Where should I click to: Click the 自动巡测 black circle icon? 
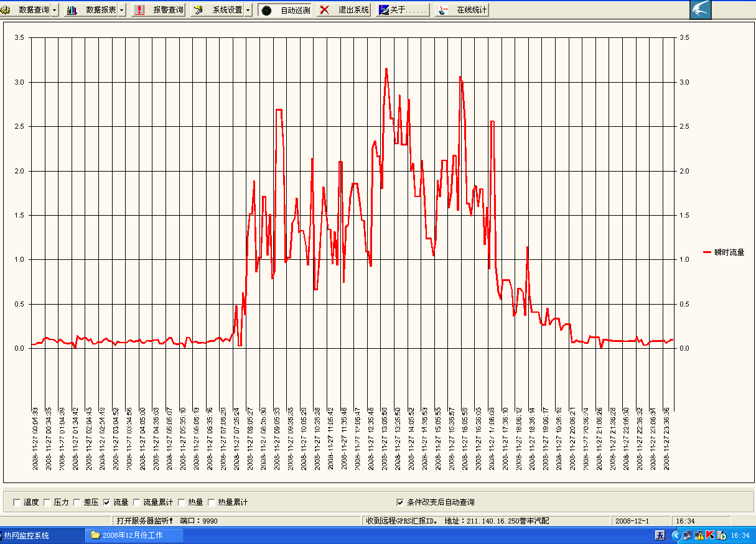tap(266, 10)
